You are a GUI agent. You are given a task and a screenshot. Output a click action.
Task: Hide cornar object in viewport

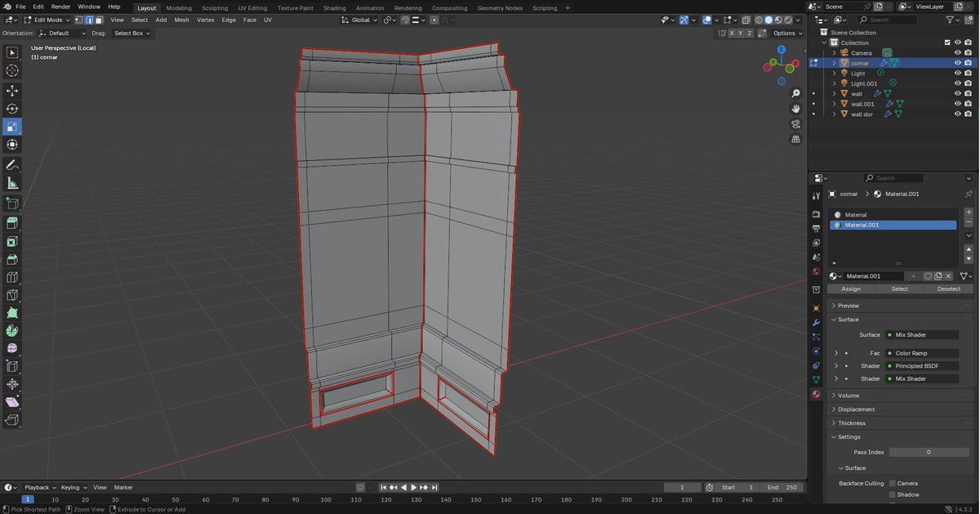click(x=957, y=63)
